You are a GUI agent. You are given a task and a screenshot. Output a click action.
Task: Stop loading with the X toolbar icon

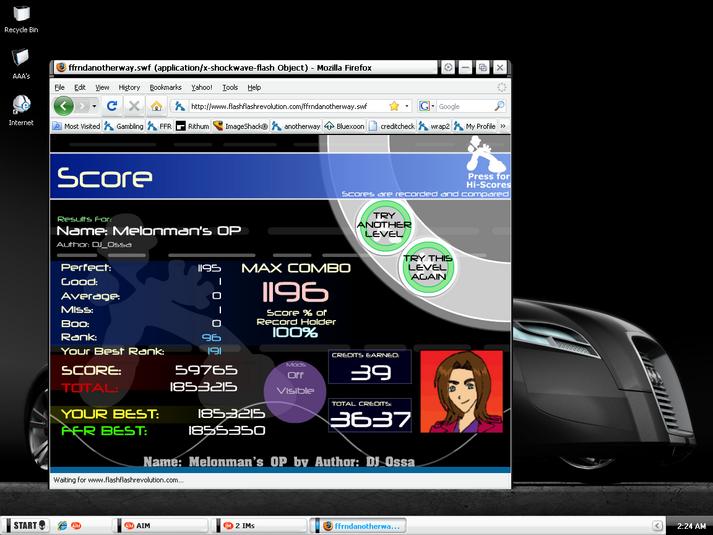point(134,106)
